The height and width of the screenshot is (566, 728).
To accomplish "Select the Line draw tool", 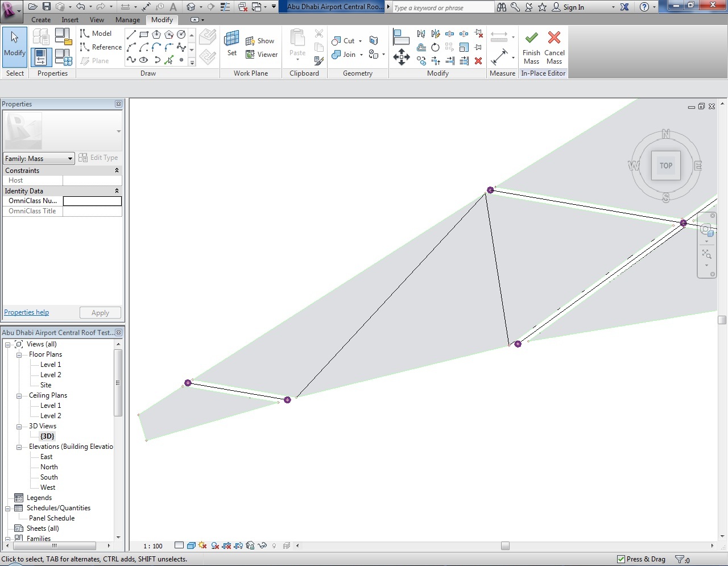I will pos(131,35).
